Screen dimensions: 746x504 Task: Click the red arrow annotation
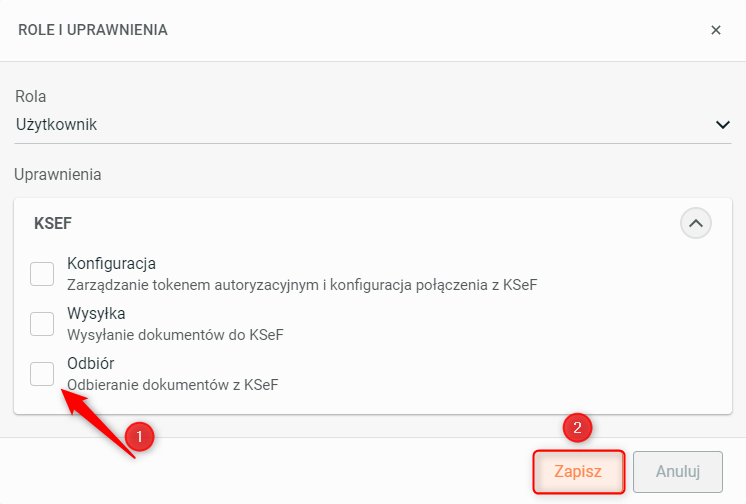point(98,422)
